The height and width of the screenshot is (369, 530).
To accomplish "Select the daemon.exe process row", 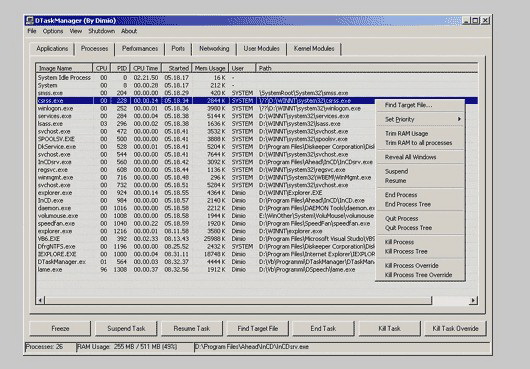I will point(206,208).
